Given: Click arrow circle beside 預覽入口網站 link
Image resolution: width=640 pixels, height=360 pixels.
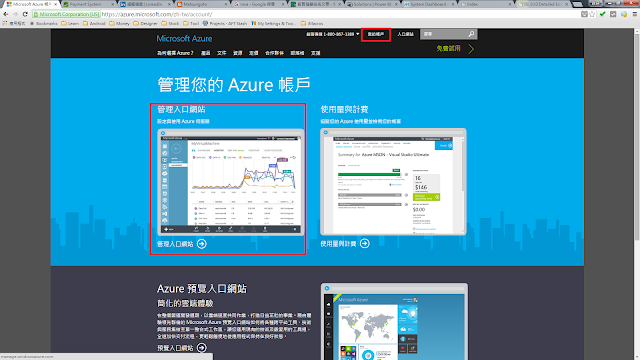Looking at the screenshot, I should (202, 348).
